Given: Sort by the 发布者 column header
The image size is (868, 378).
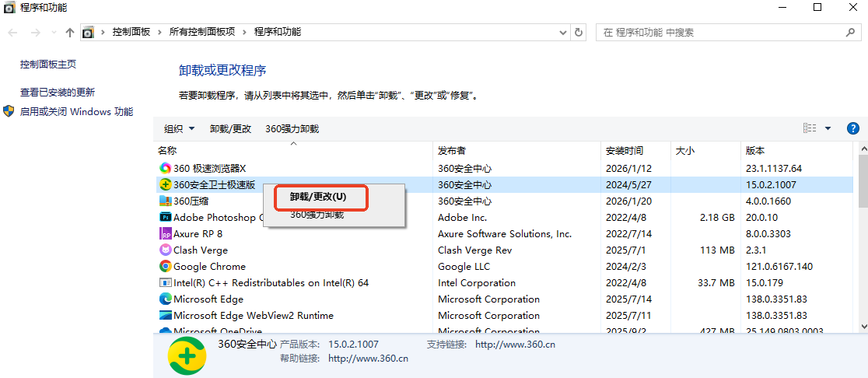Looking at the screenshot, I should tap(516, 151).
